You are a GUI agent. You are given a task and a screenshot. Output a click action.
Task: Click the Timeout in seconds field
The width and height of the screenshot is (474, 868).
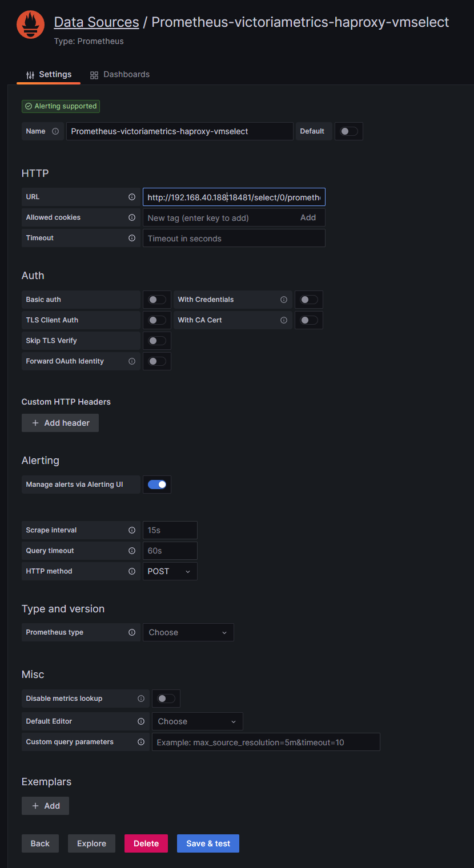[234, 239]
